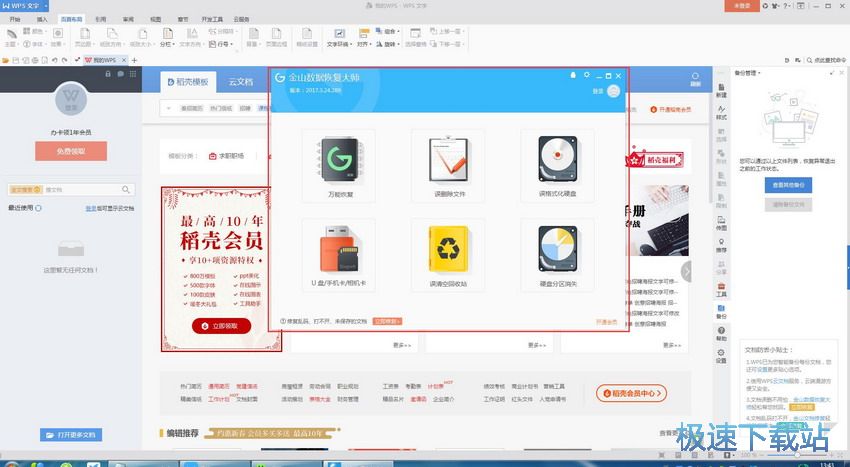The width and height of the screenshot is (850, 467).
Task: Click 传图 icon in right sidebar
Action: tap(721, 223)
